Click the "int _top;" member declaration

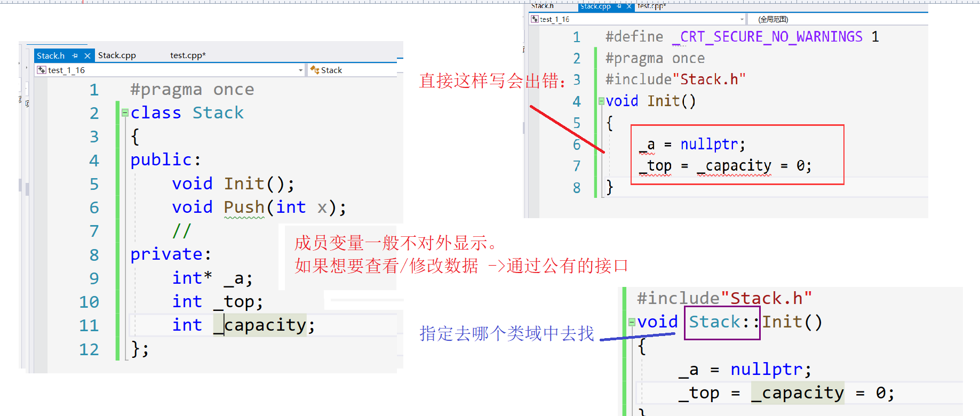[218, 302]
